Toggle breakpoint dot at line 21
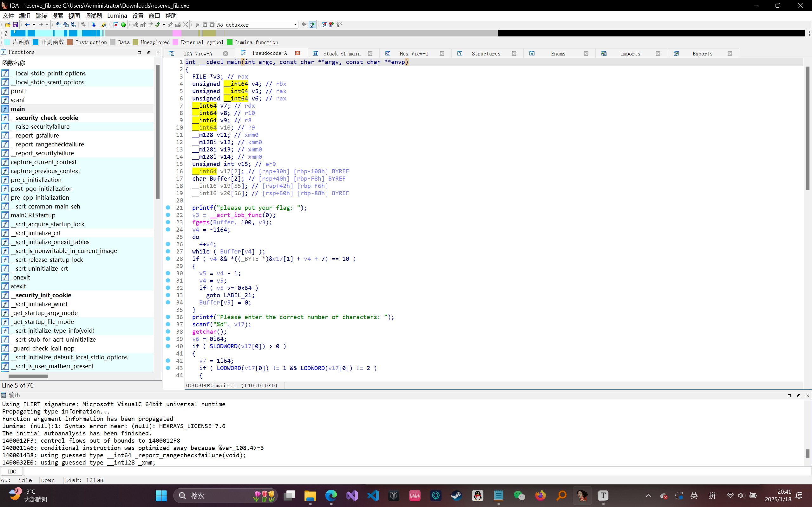 tap(168, 208)
